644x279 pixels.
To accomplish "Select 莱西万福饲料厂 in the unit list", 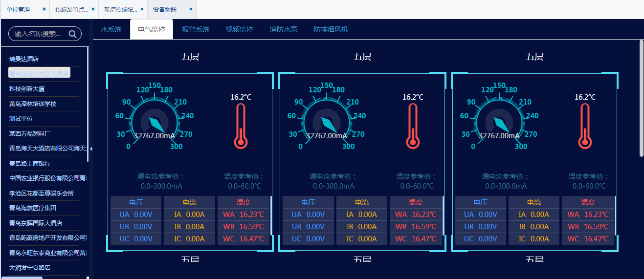I will pyautogui.click(x=30, y=133).
